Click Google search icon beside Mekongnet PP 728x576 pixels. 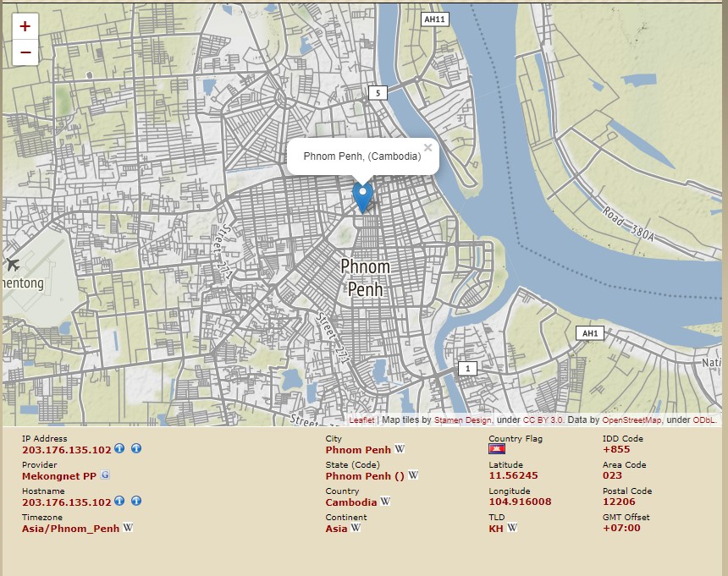(x=105, y=475)
